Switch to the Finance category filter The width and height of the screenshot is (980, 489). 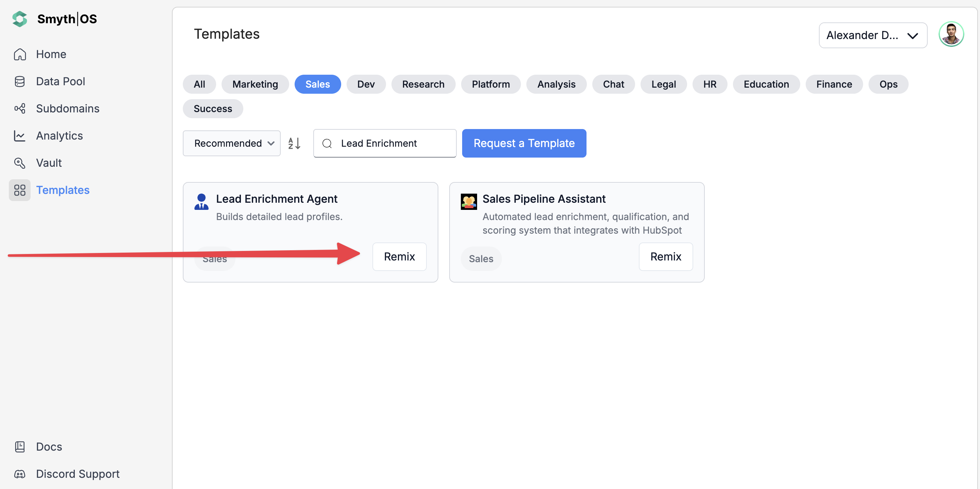click(834, 84)
